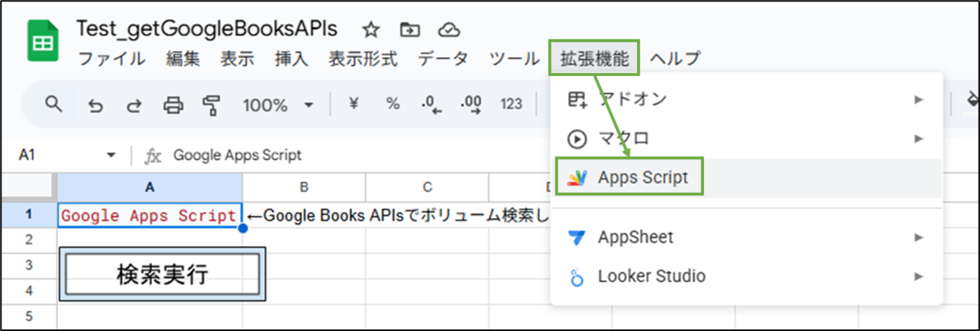Decrease decimal places

click(431, 105)
